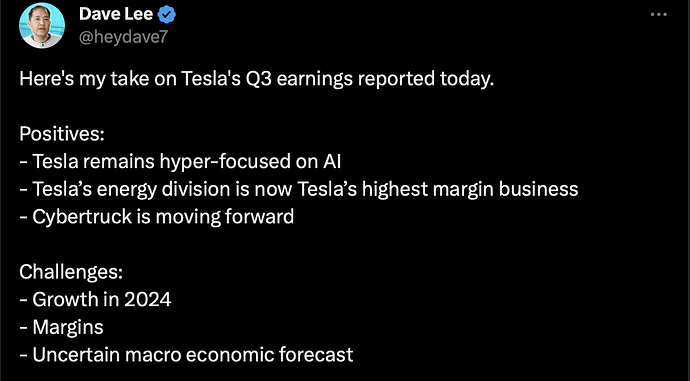The width and height of the screenshot is (690, 381).
Task: Click the blue verified checkmark badge
Action: [x=167, y=15]
